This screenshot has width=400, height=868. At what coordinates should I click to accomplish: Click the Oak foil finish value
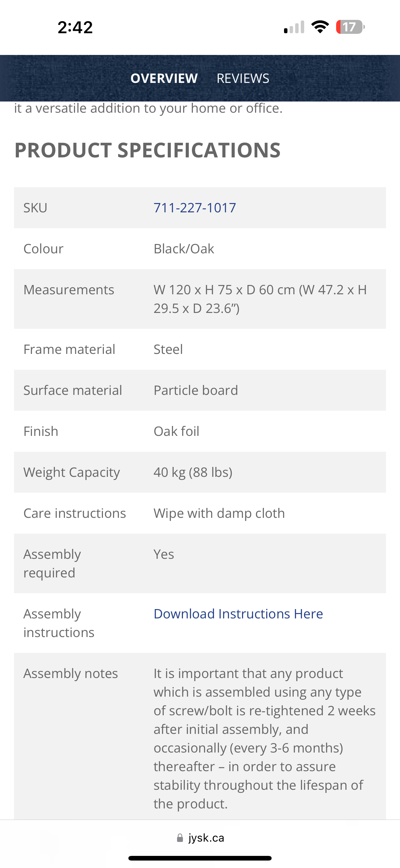[176, 431]
